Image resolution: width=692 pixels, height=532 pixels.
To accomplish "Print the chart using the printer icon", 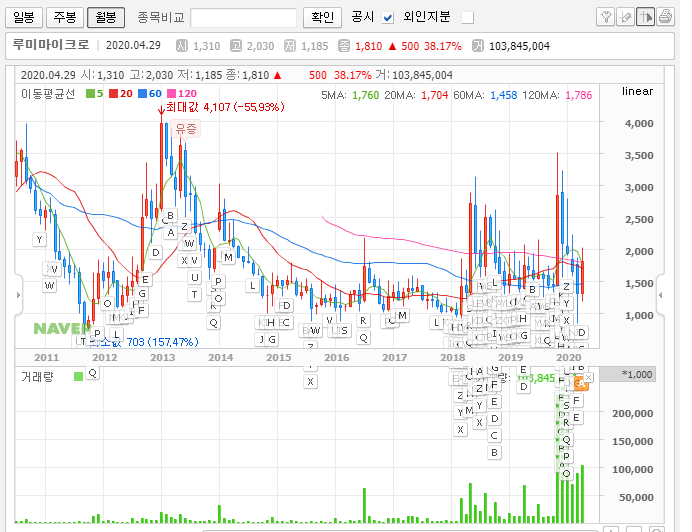I will (665, 17).
